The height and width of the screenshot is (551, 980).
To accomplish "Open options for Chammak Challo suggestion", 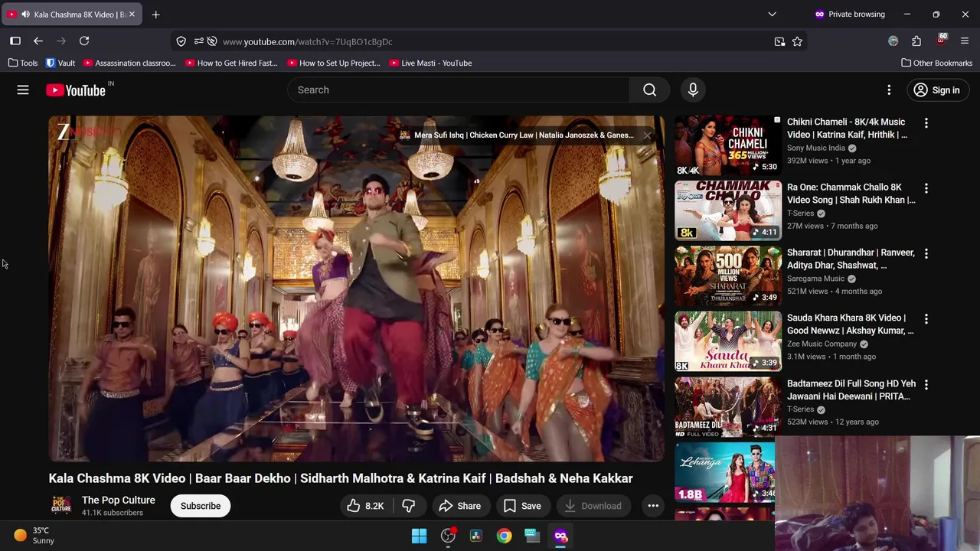I will [x=926, y=187].
